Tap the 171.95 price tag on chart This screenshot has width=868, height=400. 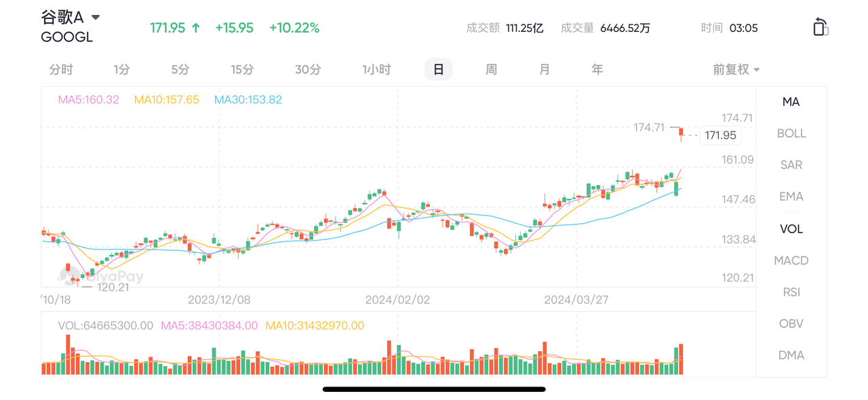(720, 136)
